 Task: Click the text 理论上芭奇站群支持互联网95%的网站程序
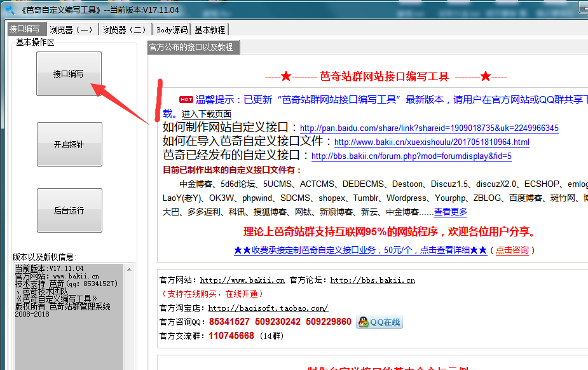click(341, 231)
